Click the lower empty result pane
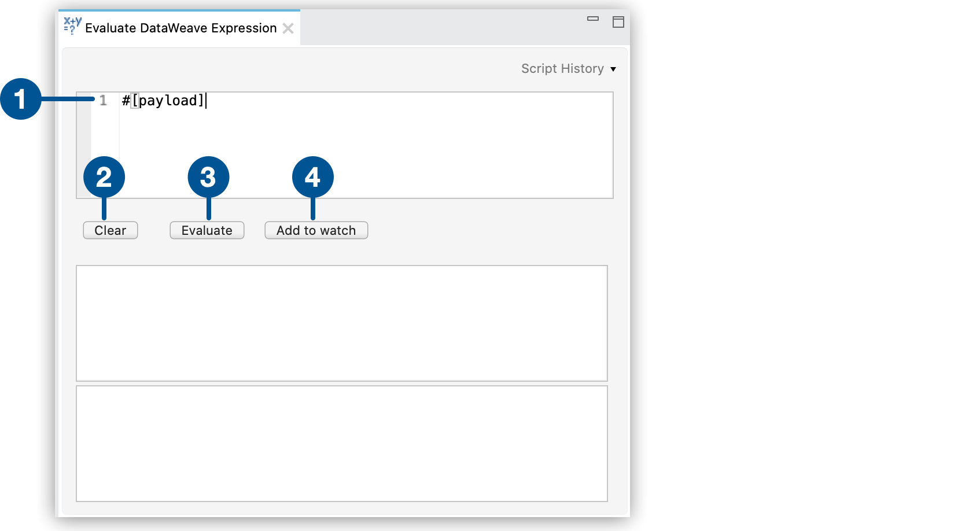This screenshot has width=980, height=531. [x=341, y=443]
